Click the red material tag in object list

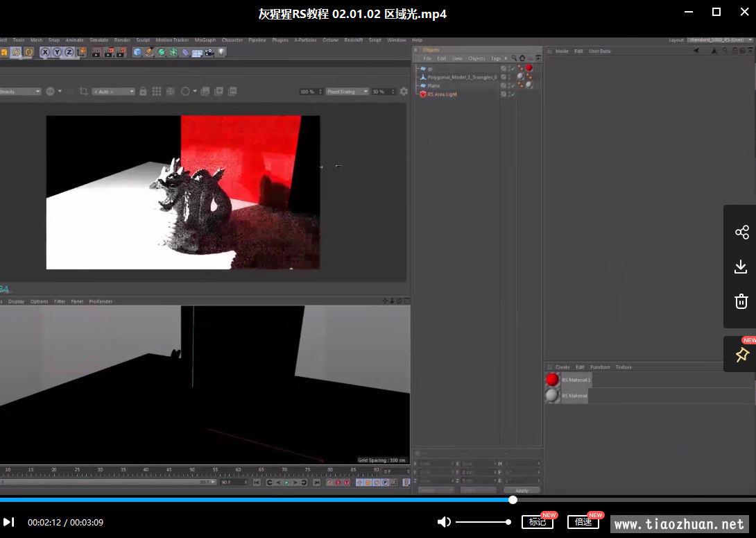point(529,68)
